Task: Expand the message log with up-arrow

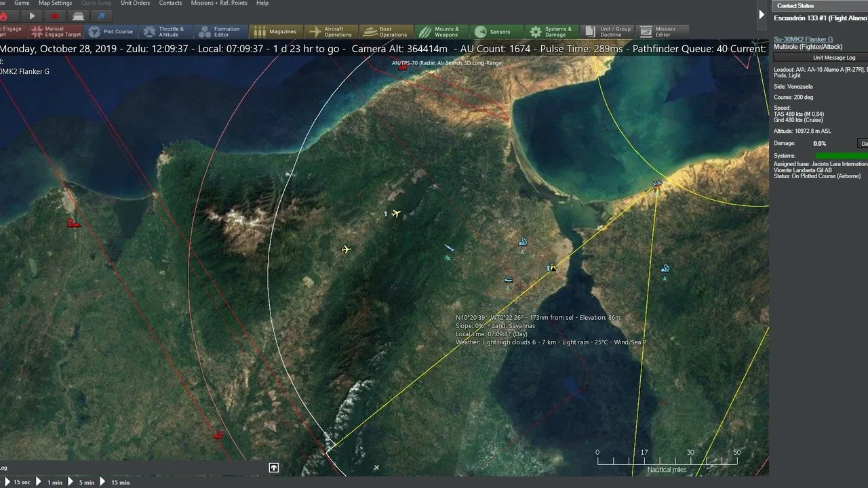Action: click(274, 468)
